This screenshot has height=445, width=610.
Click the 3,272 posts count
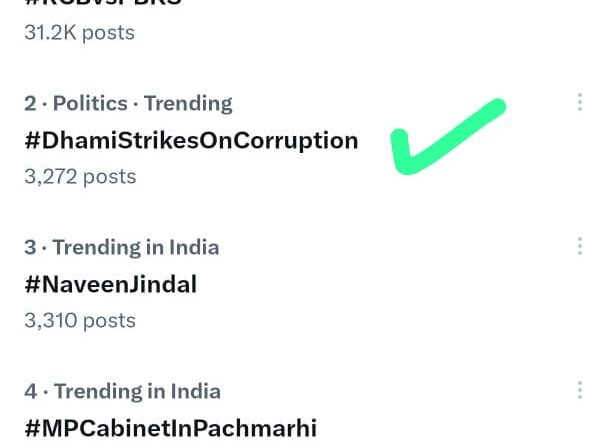click(80, 176)
